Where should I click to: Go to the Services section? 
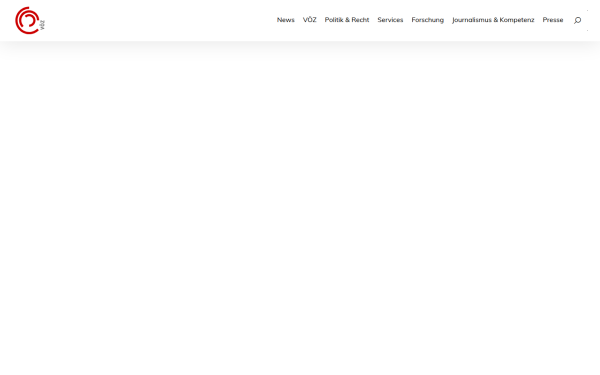click(x=390, y=20)
